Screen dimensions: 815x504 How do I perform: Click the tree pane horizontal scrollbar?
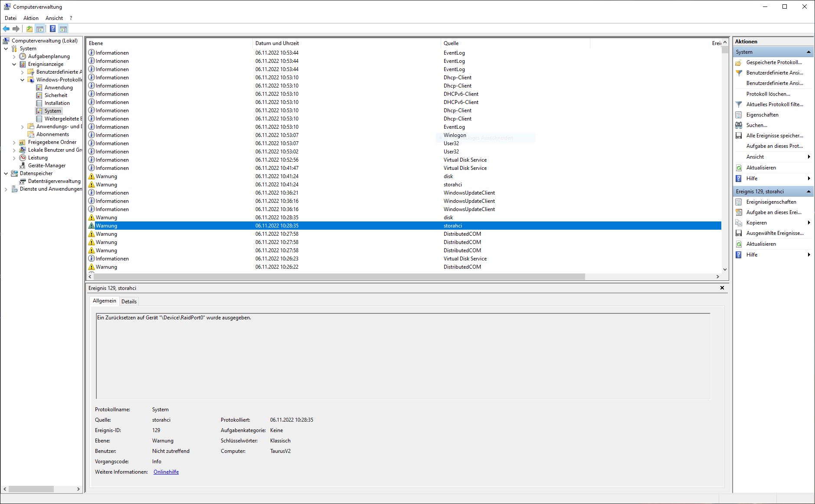pos(31,489)
